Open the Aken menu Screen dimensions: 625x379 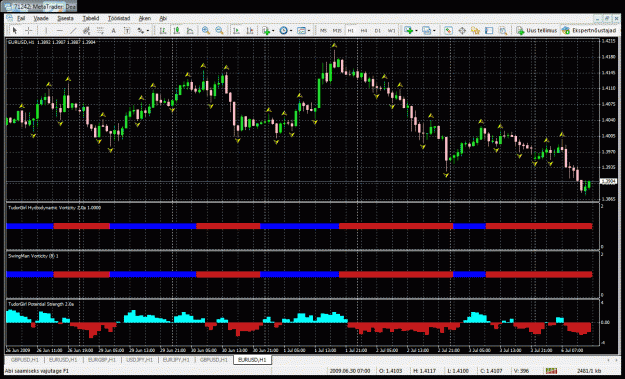coord(145,18)
